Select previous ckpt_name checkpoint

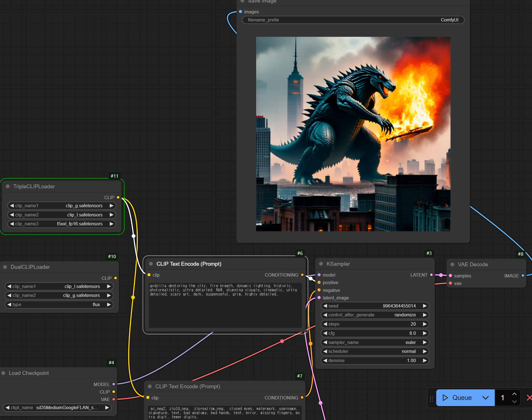(x=7, y=407)
